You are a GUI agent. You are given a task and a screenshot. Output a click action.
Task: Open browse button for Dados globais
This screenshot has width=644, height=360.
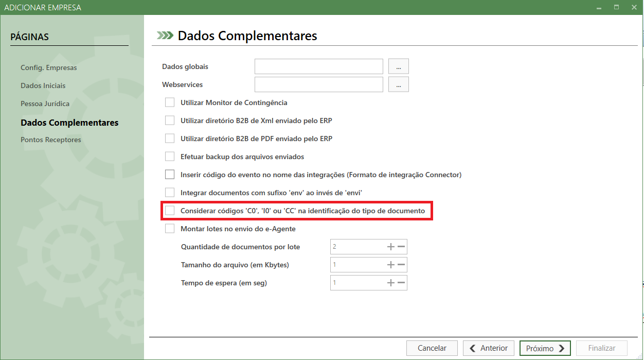coord(399,66)
